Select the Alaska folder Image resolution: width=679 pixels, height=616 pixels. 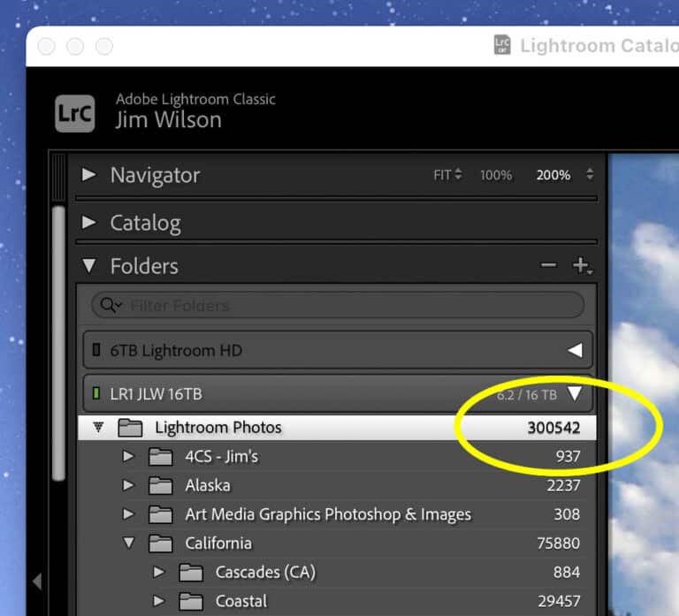(x=337, y=485)
